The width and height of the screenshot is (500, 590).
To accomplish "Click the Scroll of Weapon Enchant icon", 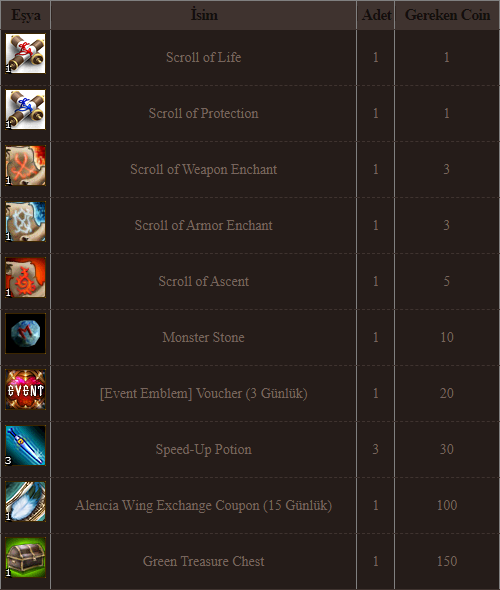I will pyautogui.click(x=25, y=166).
